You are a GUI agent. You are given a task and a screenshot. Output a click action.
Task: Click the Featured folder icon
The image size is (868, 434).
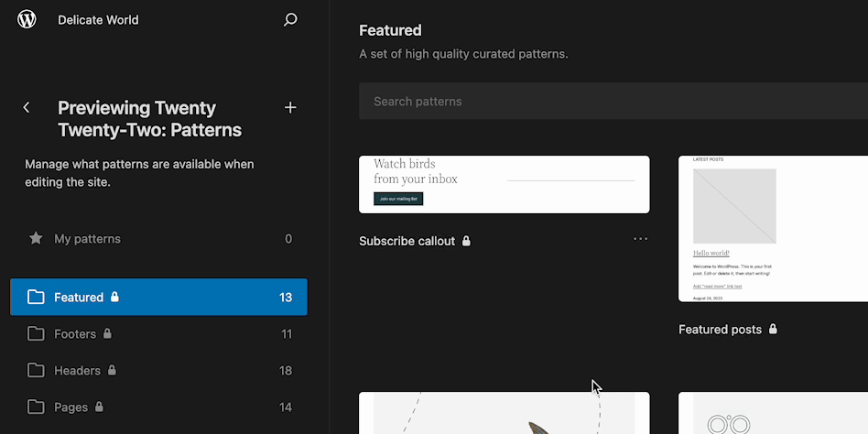(36, 298)
